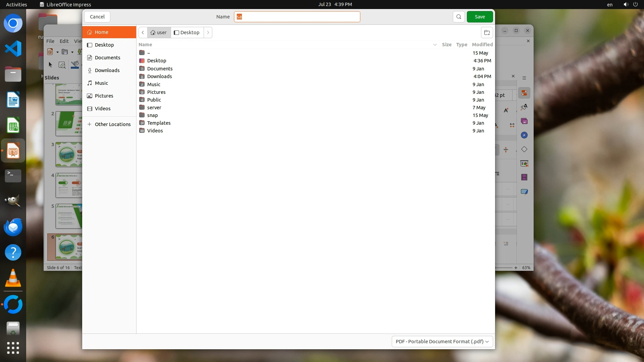Go forward with path bar right chevron

point(208,33)
